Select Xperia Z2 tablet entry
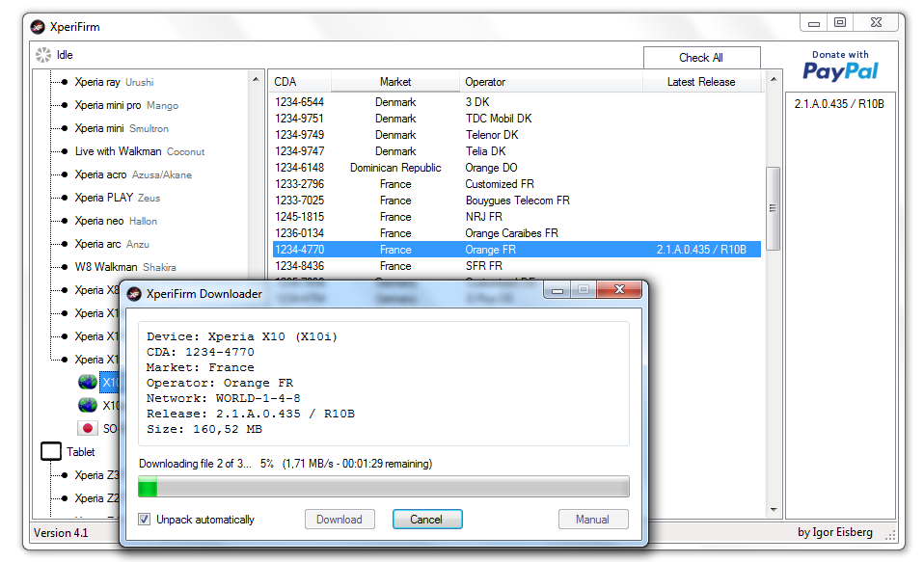 pos(97,497)
